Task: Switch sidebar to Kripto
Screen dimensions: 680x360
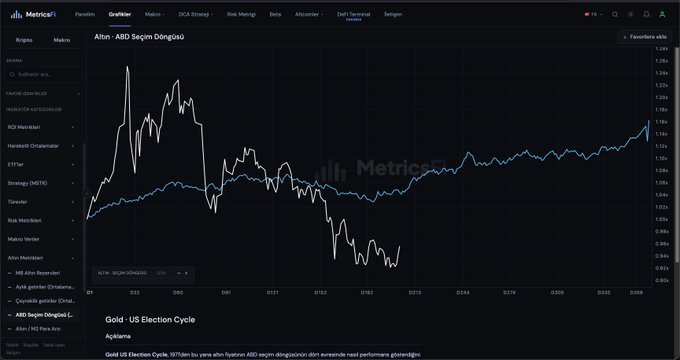Action: 24,40
